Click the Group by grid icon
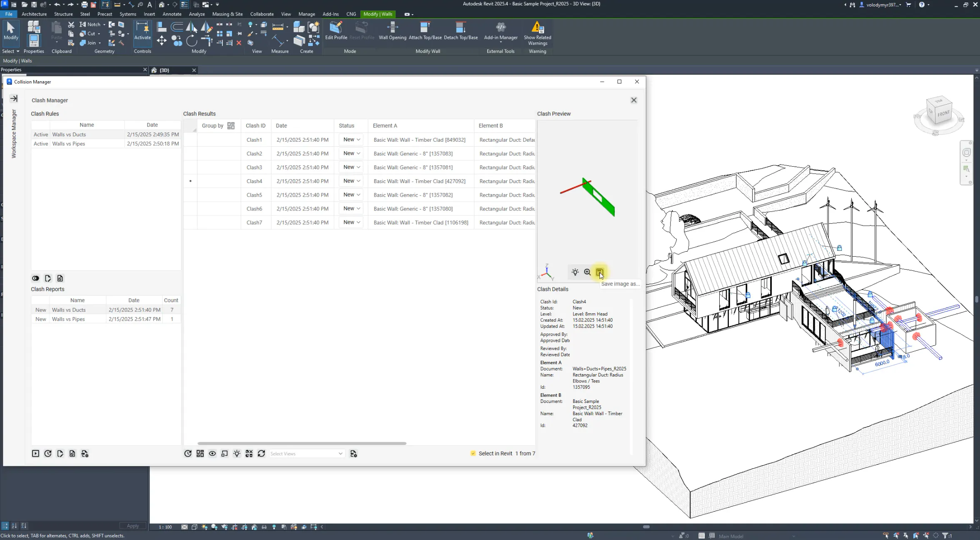The image size is (980, 540). coord(231,126)
